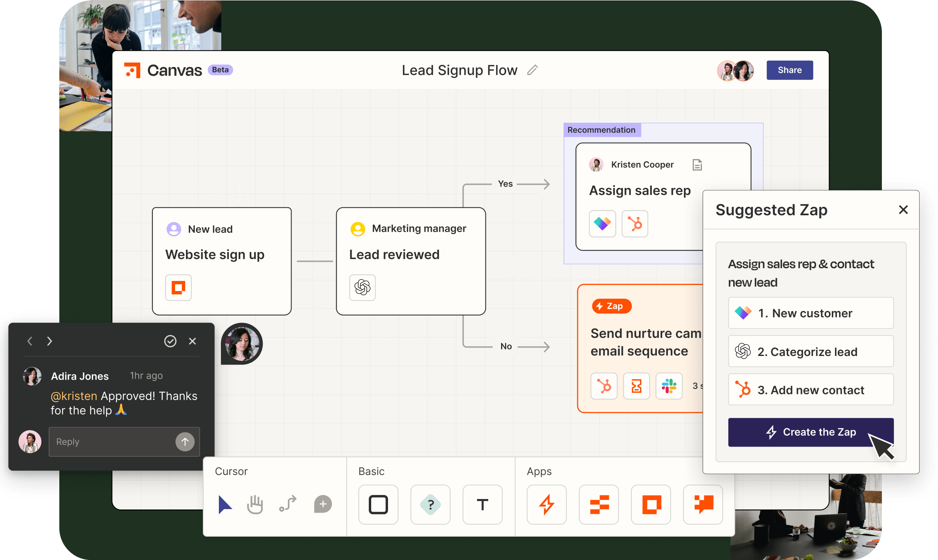
Task: Select the pointer cursor tool
Action: click(225, 504)
